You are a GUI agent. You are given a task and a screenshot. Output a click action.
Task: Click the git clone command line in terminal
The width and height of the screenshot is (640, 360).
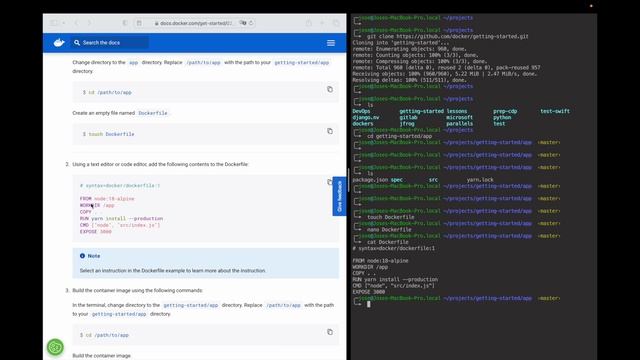click(x=447, y=36)
